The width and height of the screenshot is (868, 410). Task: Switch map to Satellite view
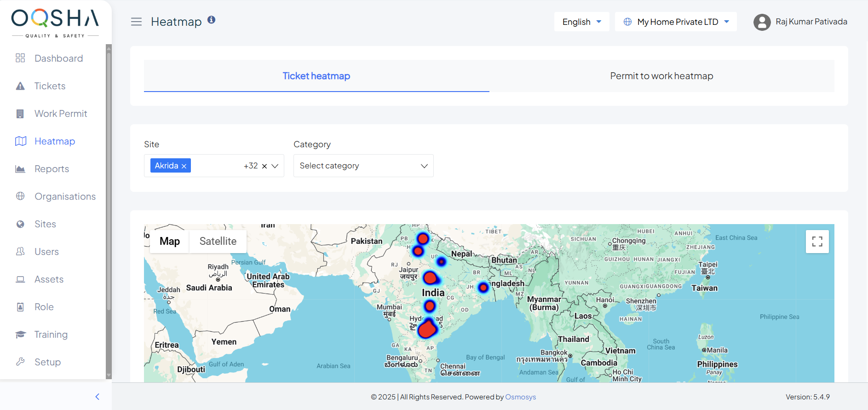218,241
